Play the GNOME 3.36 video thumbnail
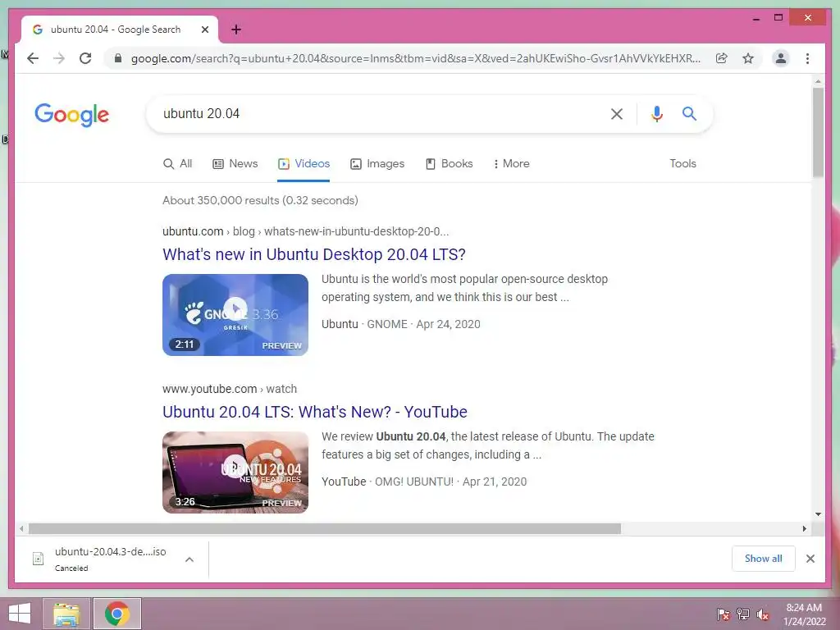Screen dimensions: 840x630 (x=235, y=314)
